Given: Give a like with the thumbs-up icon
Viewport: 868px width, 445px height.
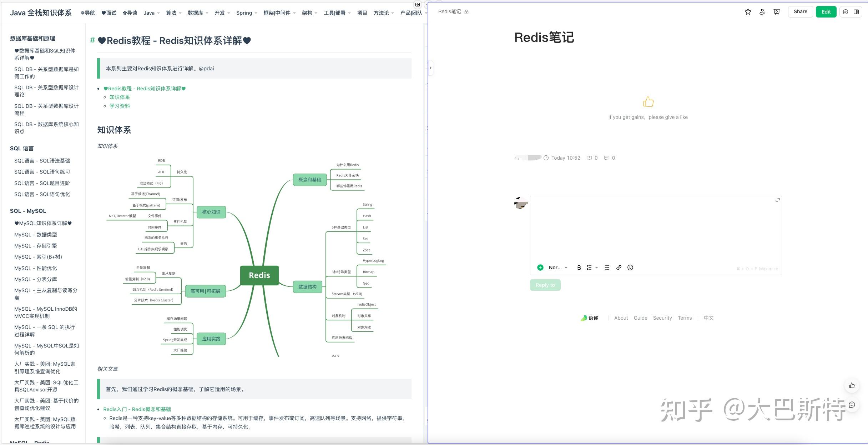Looking at the screenshot, I should tap(648, 102).
